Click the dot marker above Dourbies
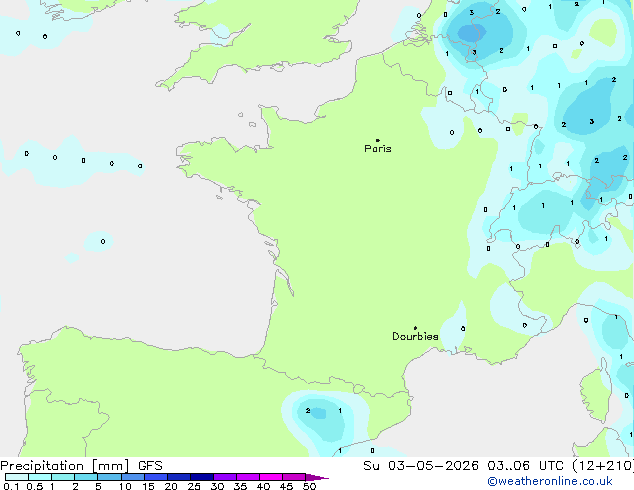 click(415, 328)
